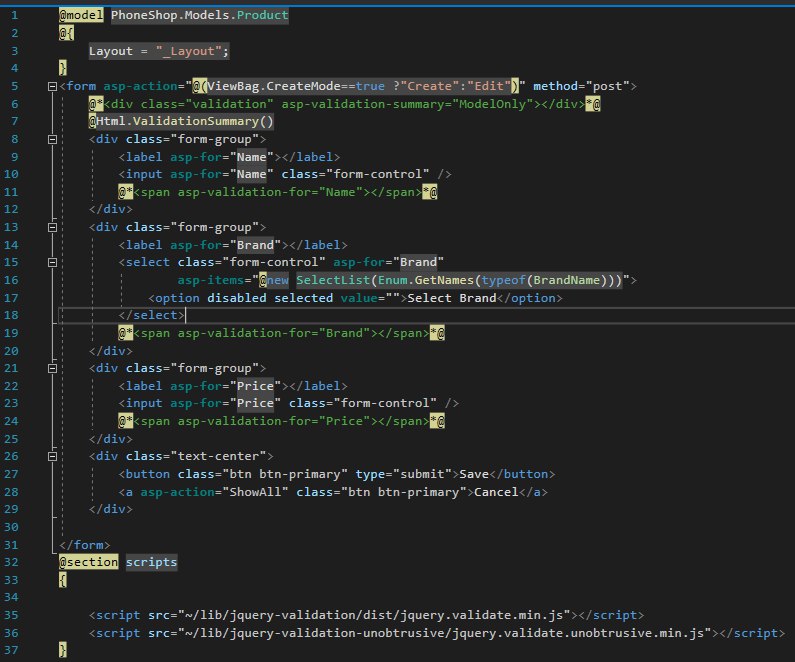Click on @Html.ValidationSummary() call

tap(182, 121)
